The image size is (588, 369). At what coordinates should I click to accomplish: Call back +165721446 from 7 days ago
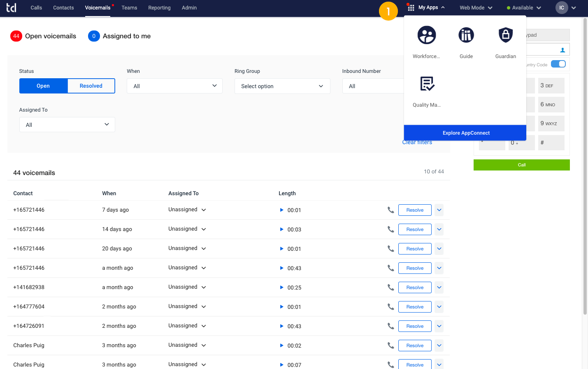(x=390, y=210)
